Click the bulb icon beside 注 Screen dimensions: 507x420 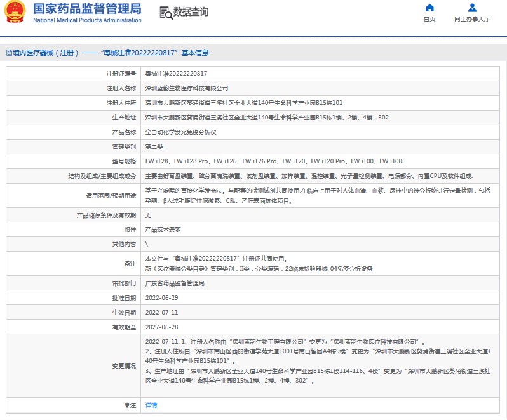coord(127,405)
